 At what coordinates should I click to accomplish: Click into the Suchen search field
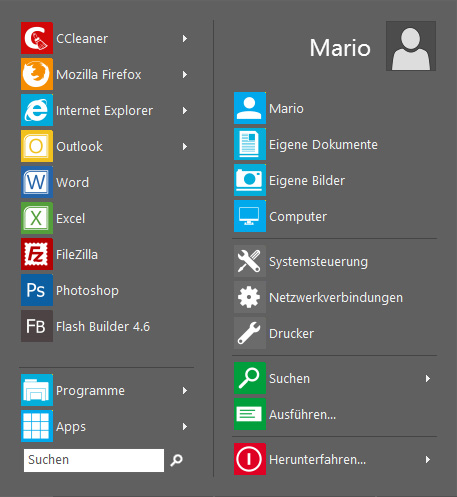(94, 460)
